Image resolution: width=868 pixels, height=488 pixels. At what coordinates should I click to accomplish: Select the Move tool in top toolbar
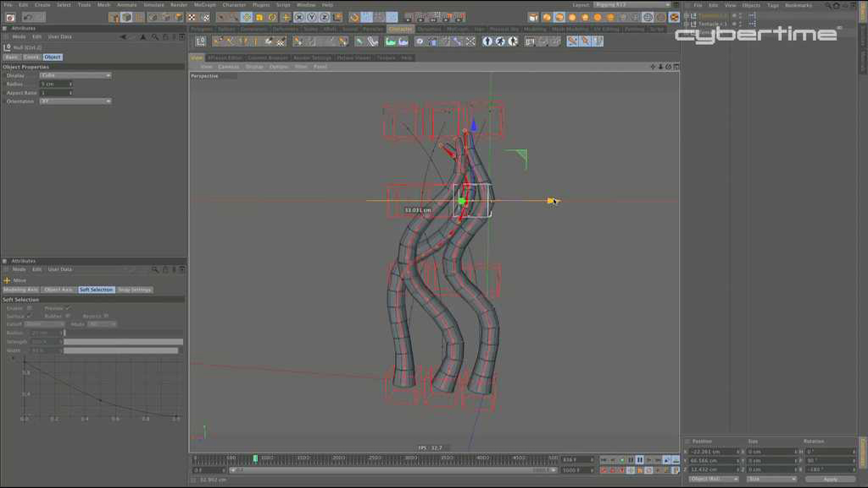pyautogui.click(x=247, y=17)
